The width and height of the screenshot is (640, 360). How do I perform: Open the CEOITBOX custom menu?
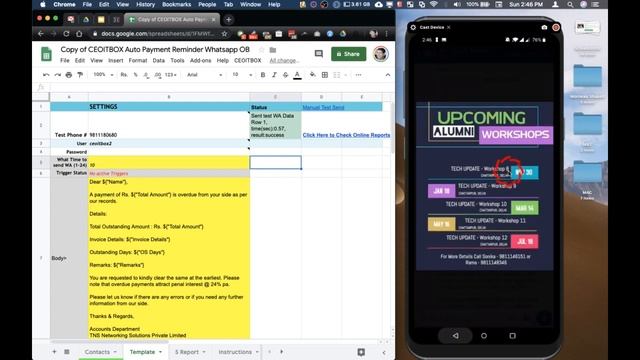coord(247,60)
